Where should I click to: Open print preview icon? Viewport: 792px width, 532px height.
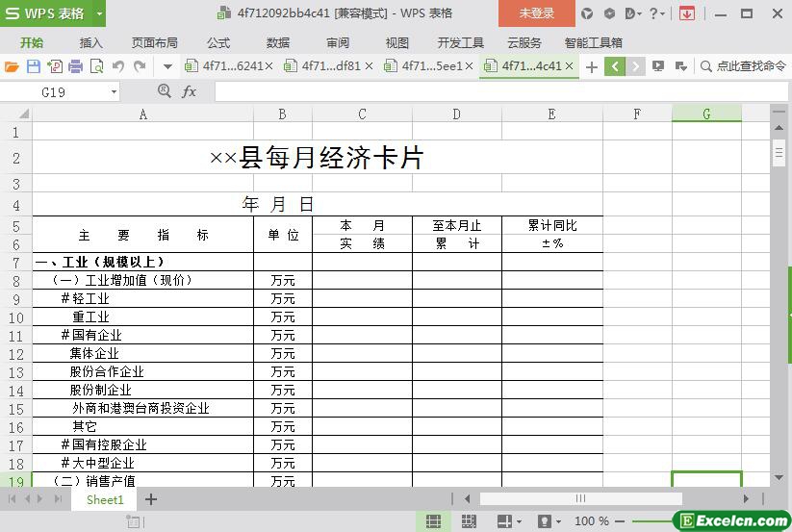[96, 66]
